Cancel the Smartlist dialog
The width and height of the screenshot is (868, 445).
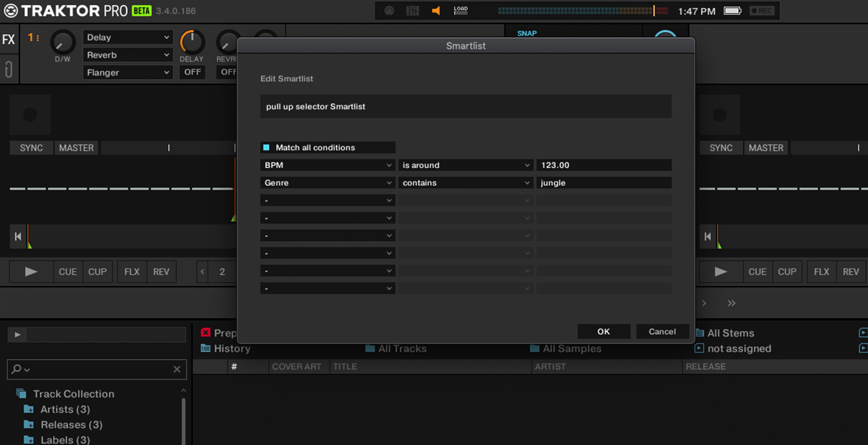tap(662, 331)
